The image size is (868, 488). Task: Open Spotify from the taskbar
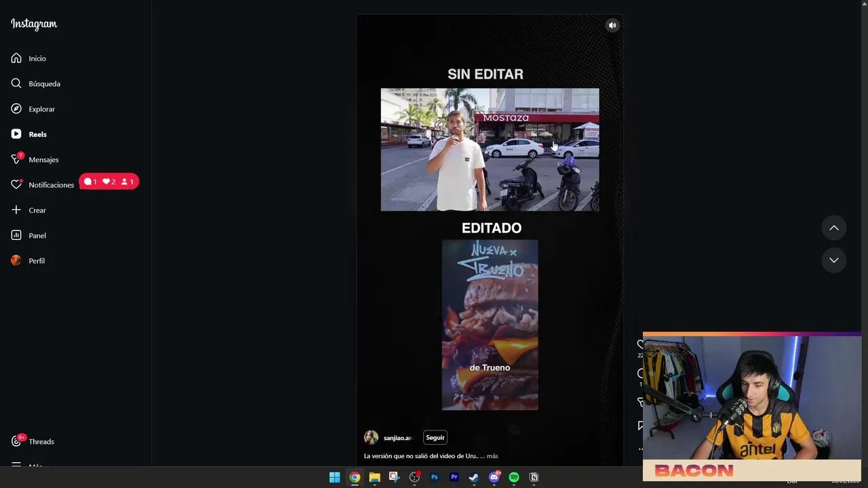(x=514, y=477)
